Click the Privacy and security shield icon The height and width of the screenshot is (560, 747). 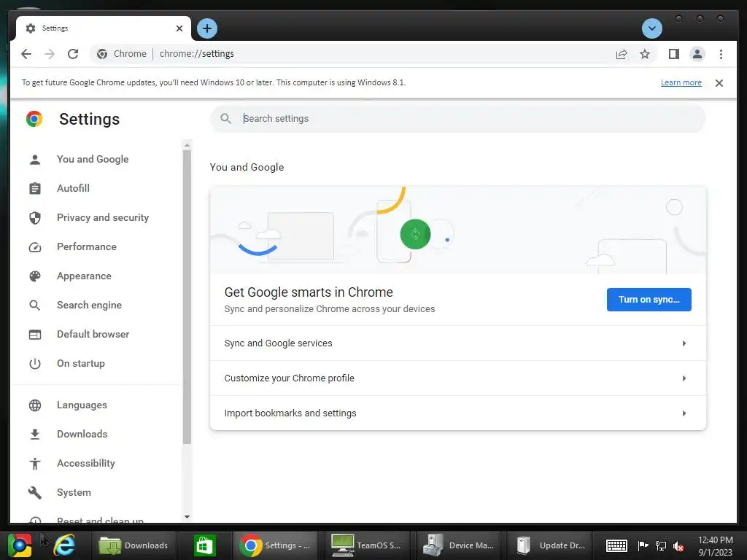[35, 217]
